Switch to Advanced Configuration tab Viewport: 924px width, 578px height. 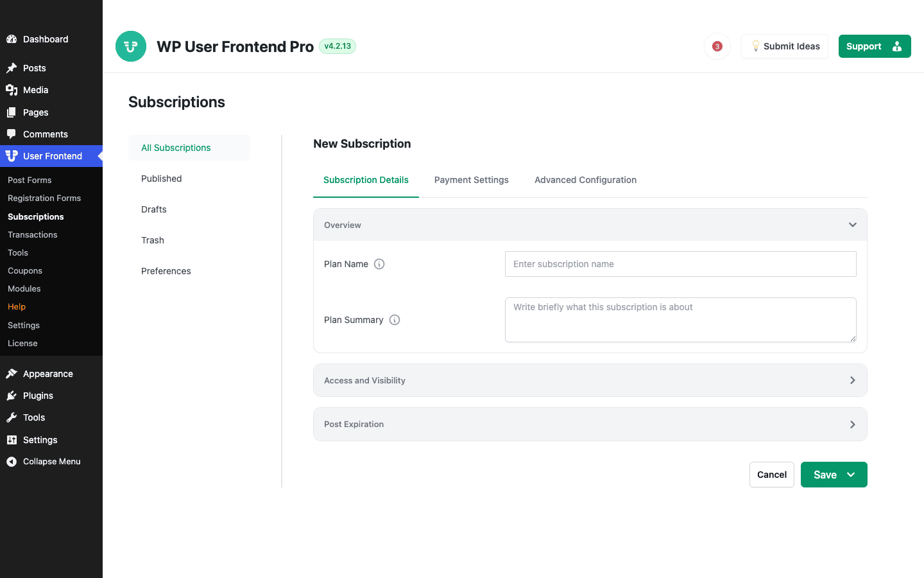coord(585,180)
